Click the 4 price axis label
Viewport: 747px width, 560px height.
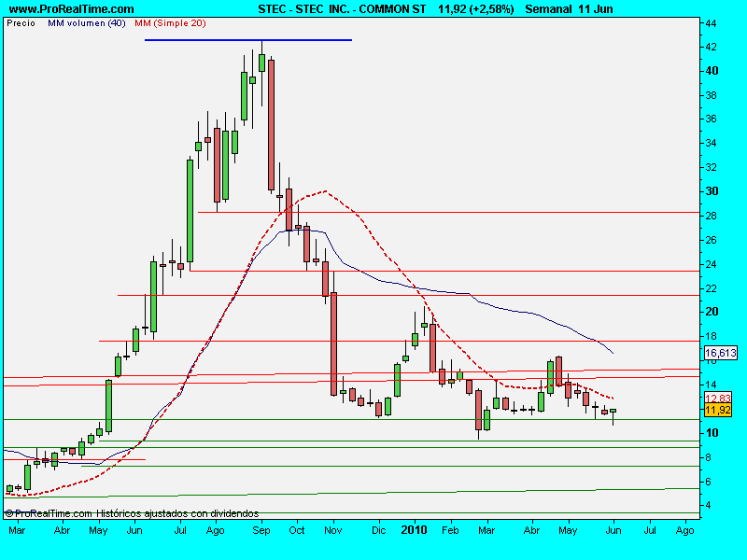(x=708, y=505)
